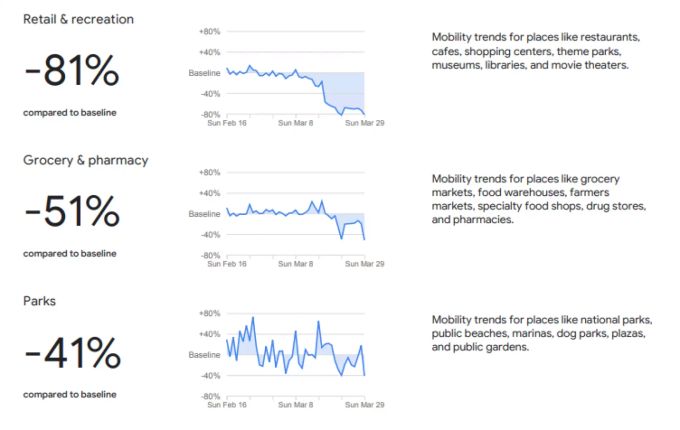Click the national parks description text
This screenshot has height=430, width=680.
[542, 333]
